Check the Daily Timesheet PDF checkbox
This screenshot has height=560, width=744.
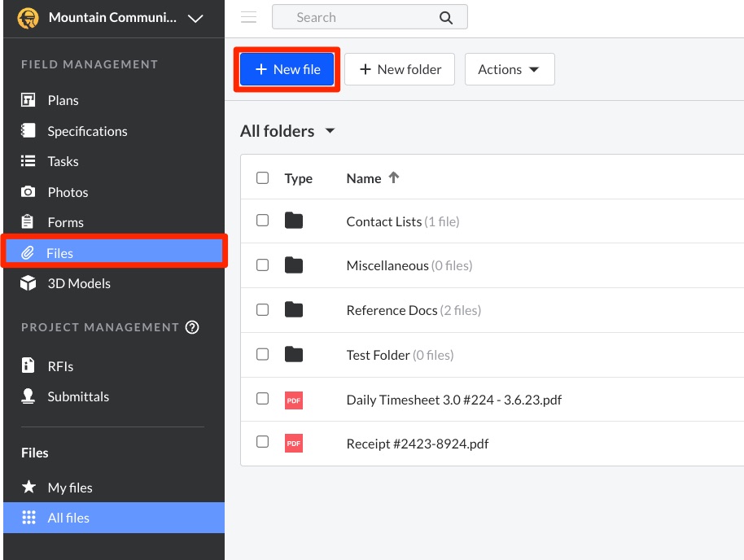262,398
